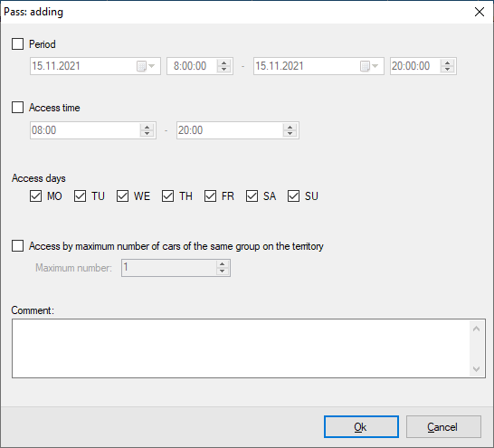This screenshot has height=448, width=494.
Task: Click the Cancel button
Action: [443, 427]
